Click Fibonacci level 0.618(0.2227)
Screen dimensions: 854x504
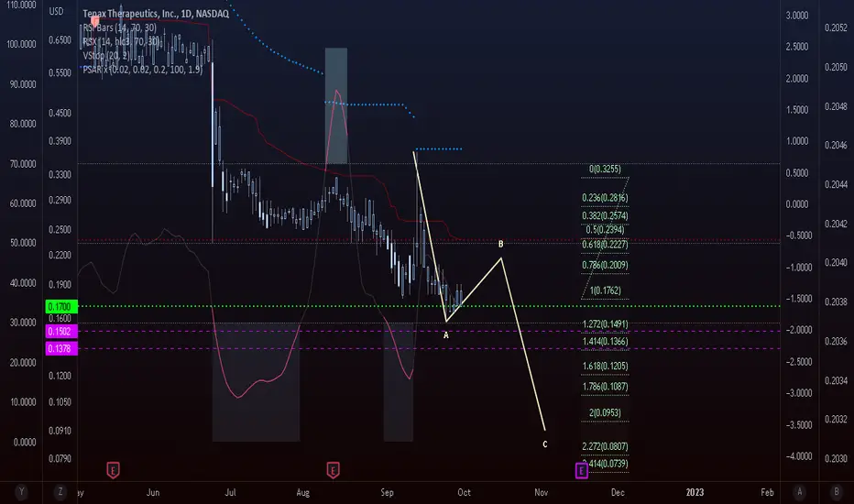point(605,245)
